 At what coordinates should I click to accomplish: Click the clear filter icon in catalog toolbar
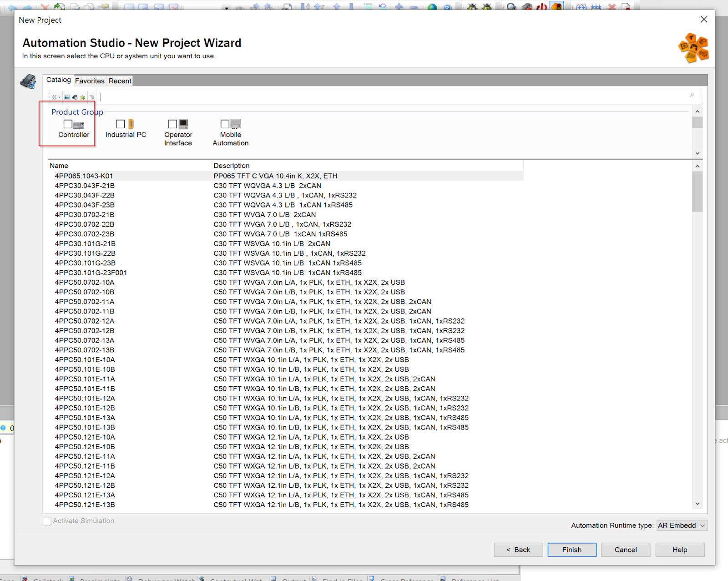click(92, 97)
